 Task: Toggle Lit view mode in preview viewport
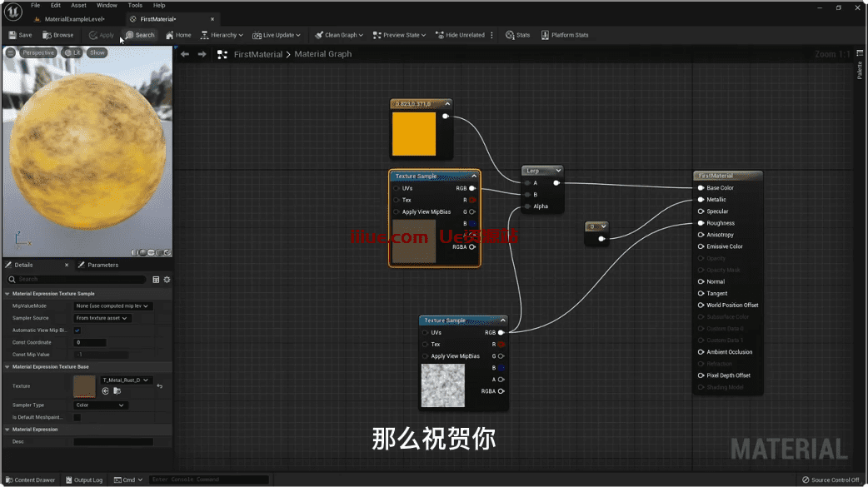[72, 52]
